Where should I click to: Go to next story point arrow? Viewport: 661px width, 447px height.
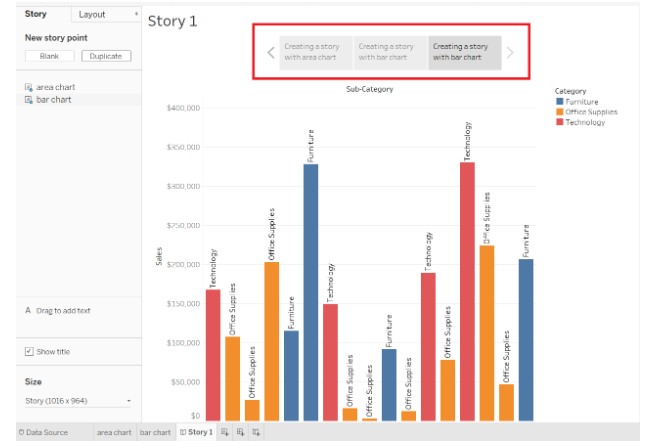click(x=510, y=52)
